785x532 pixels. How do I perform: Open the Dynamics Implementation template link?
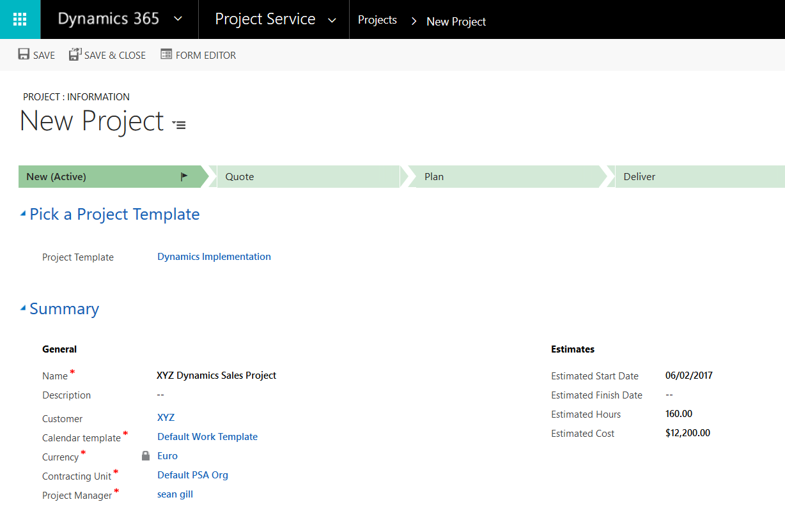(x=214, y=256)
